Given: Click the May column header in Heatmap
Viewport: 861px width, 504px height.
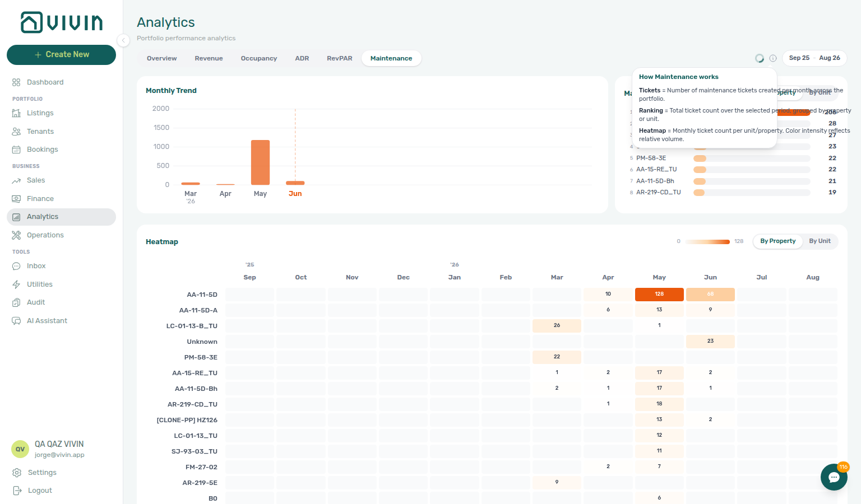Looking at the screenshot, I should pos(659,278).
